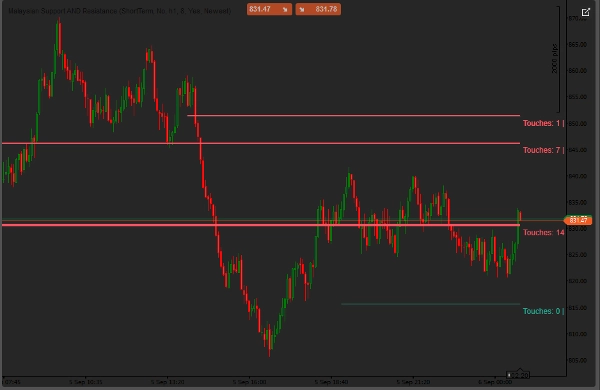600x390 pixels.
Task: Click the '5 Sep 16:00' time axis label
Action: [249, 382]
